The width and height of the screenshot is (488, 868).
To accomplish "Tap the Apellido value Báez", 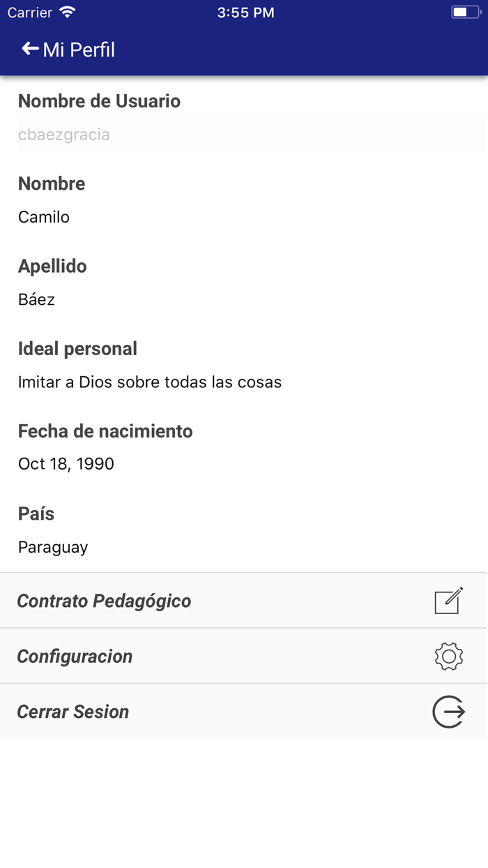I will click(34, 299).
